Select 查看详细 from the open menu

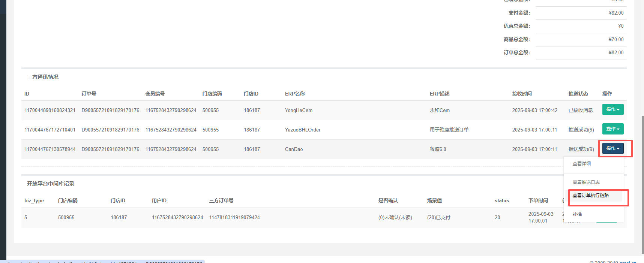point(581,164)
